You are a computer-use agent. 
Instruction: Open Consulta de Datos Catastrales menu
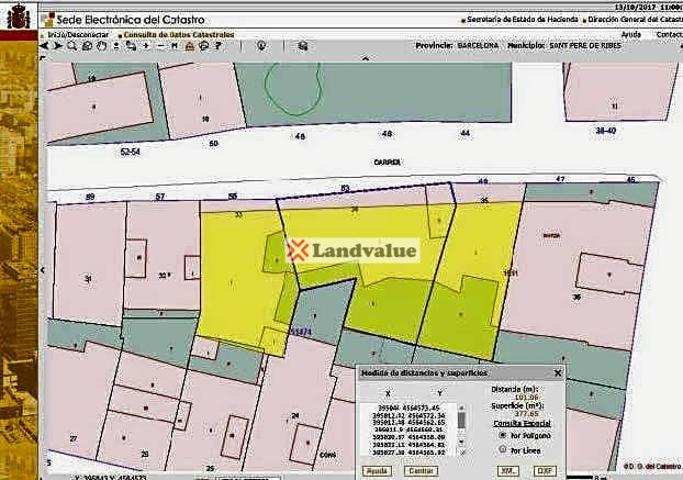pos(178,34)
